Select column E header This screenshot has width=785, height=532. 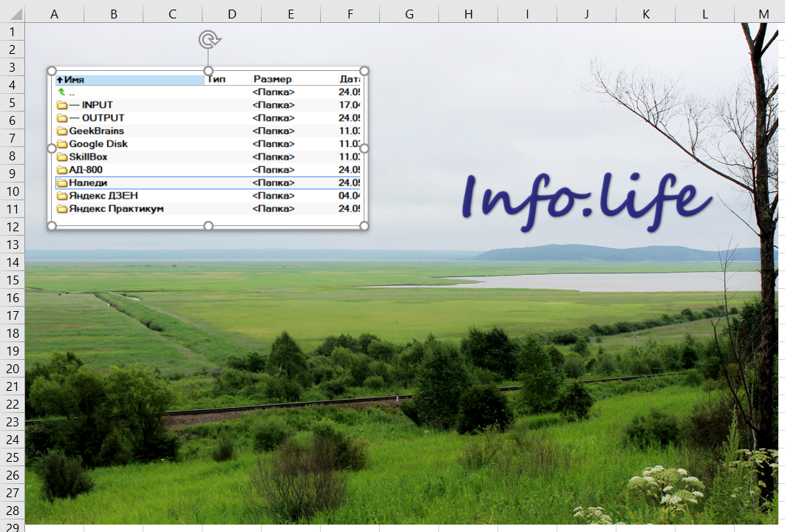pos(291,14)
